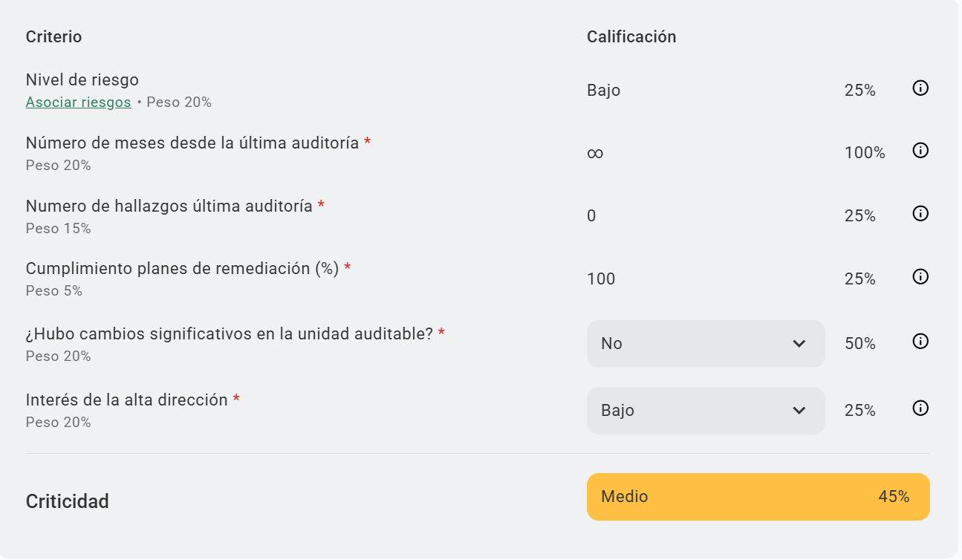Click the infinity value for months since audit

[x=595, y=154]
